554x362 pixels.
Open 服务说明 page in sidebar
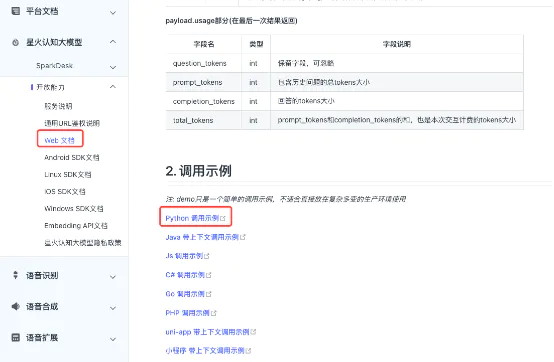58,106
